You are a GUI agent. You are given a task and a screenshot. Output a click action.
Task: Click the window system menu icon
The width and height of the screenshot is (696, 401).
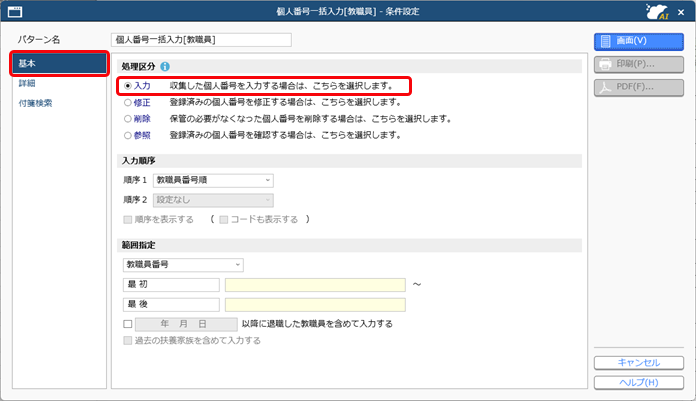tap(15, 12)
